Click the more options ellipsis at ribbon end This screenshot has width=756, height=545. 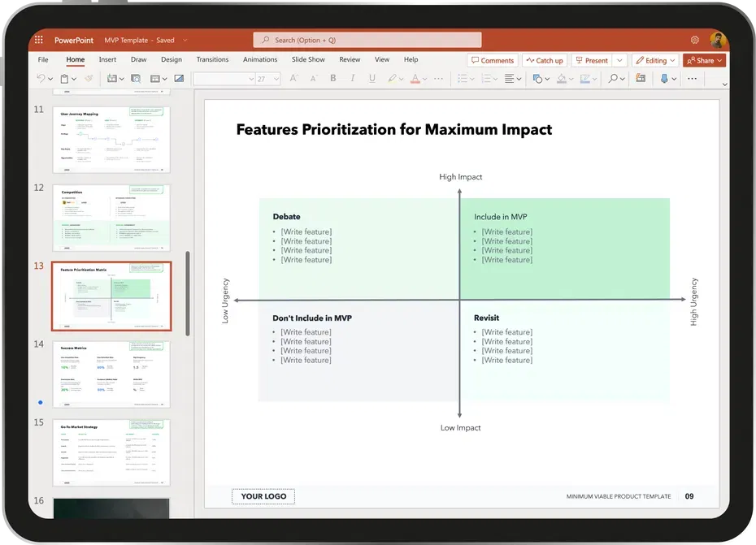[x=693, y=79]
